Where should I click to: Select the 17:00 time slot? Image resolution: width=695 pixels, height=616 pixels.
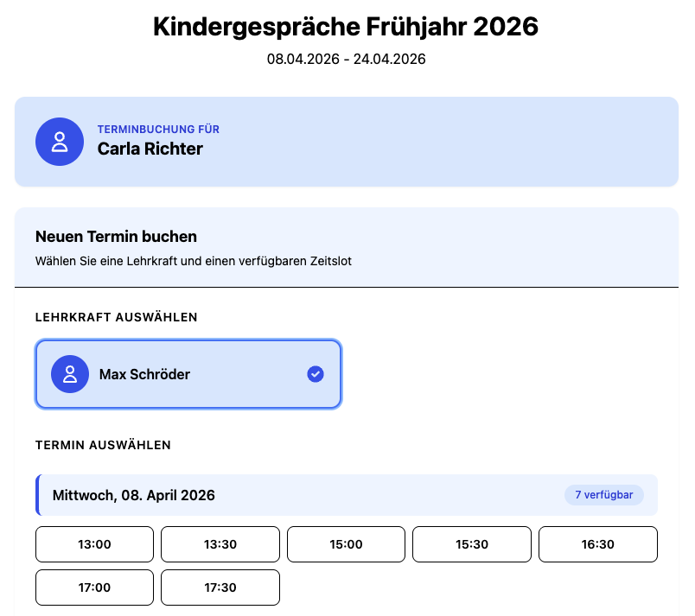(x=93, y=587)
